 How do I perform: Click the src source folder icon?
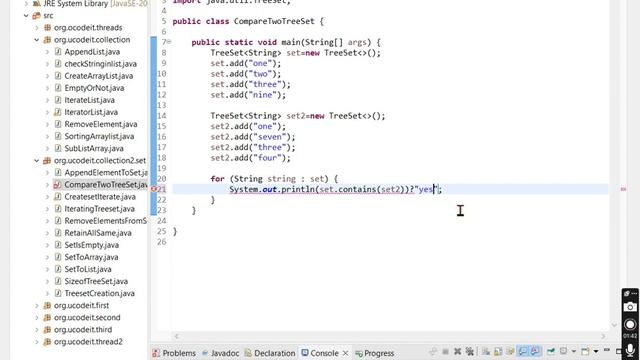(x=37, y=16)
